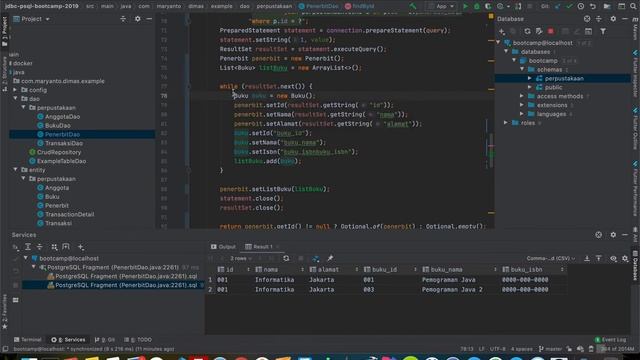Reload the query result page
640x360 pixels.
[286, 258]
